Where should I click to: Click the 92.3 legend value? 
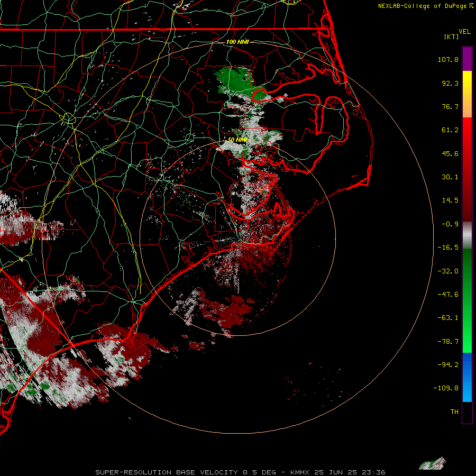[x=450, y=83]
